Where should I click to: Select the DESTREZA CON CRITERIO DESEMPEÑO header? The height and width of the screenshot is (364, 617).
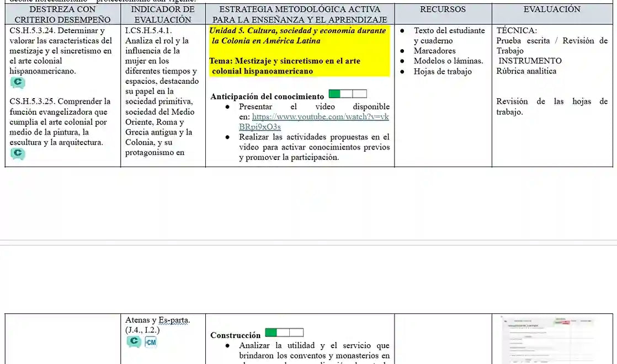(62, 14)
